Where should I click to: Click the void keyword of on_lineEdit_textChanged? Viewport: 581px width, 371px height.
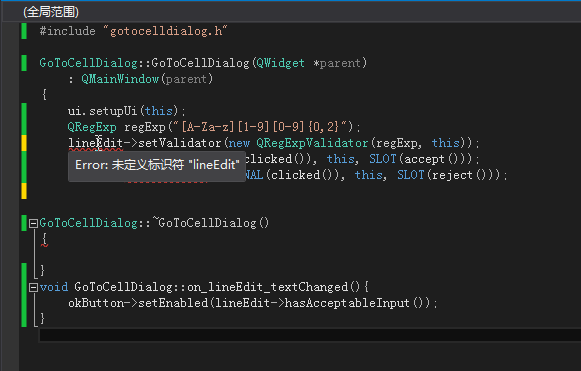pyautogui.click(x=54, y=287)
